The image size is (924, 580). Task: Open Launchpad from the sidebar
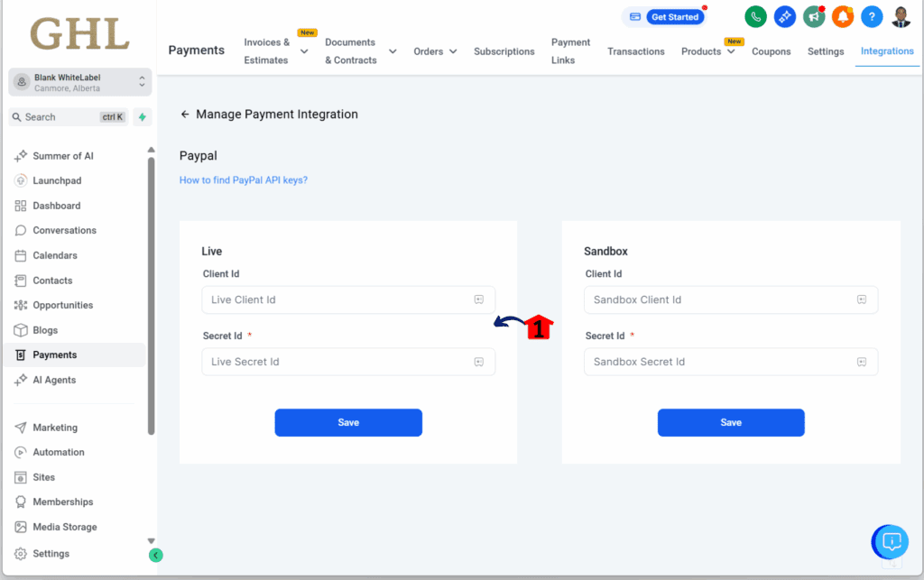point(57,180)
